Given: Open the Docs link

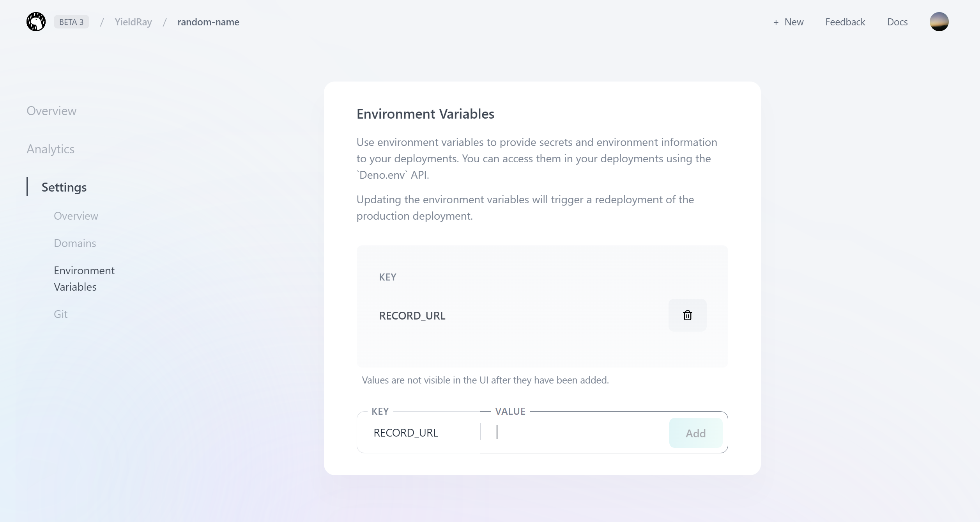Looking at the screenshot, I should pyautogui.click(x=897, y=22).
